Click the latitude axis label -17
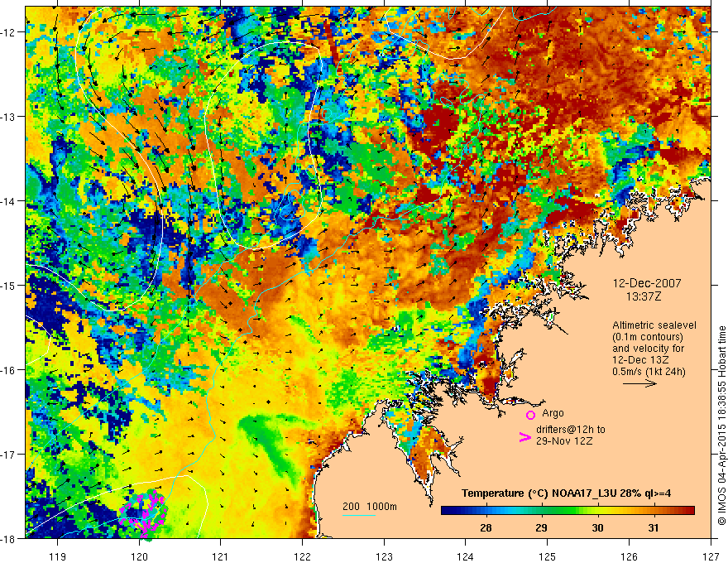This screenshot has height=563, width=728. [8, 455]
